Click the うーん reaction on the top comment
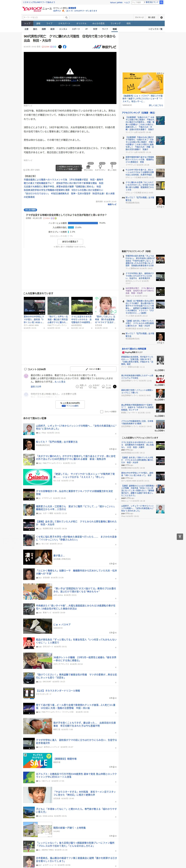186x868 pixels. coord(106,387)
